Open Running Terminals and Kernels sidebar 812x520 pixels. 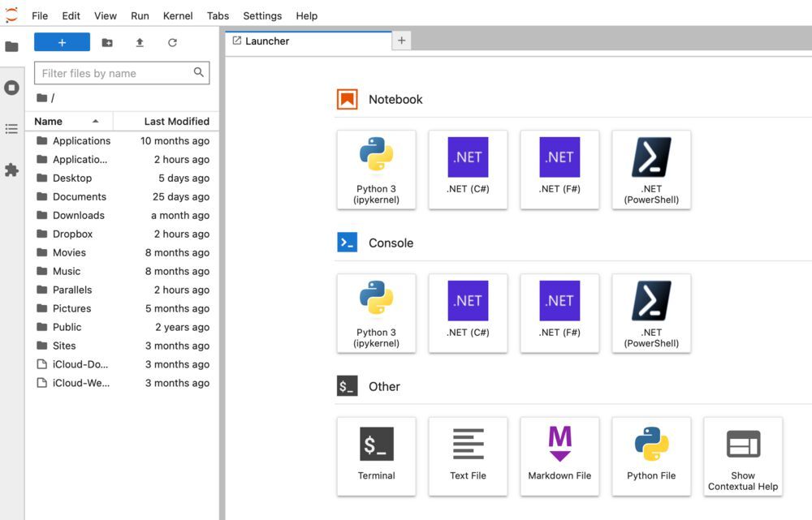11,88
